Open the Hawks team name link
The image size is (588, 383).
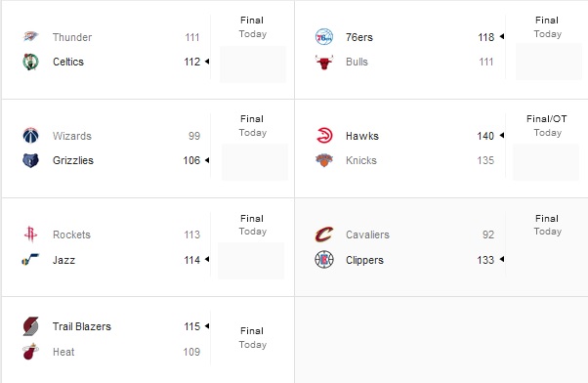362,136
